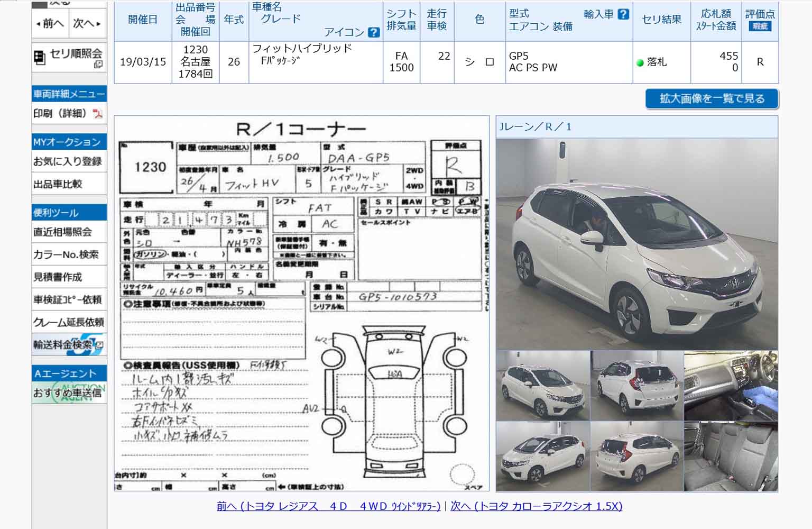Click the popup icon beside 輸送料金検索
812x529 pixels.
99,345
